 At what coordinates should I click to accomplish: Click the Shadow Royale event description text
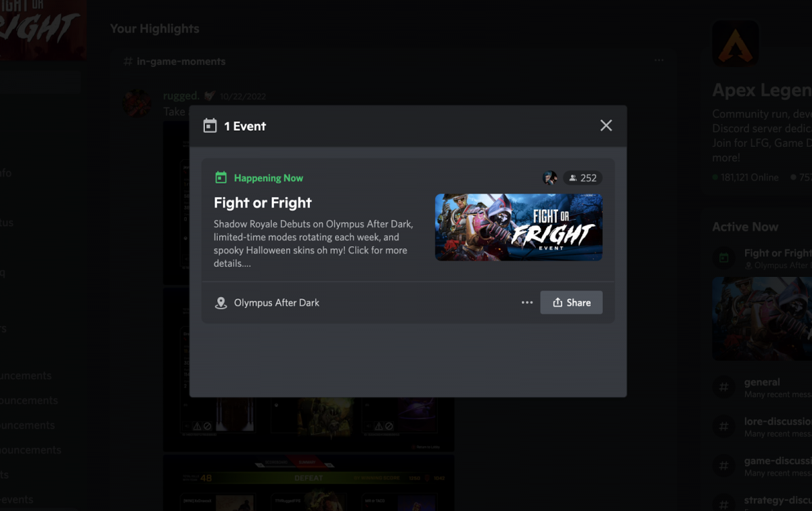click(313, 244)
